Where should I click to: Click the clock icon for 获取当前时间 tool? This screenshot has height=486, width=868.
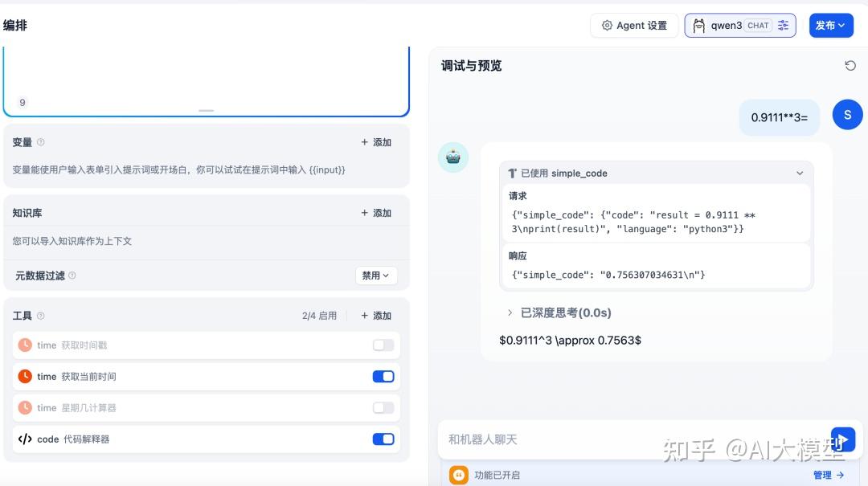[24, 376]
